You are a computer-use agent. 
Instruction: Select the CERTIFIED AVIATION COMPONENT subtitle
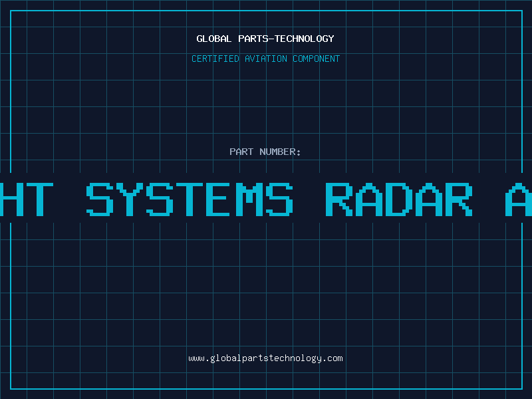[265, 59]
